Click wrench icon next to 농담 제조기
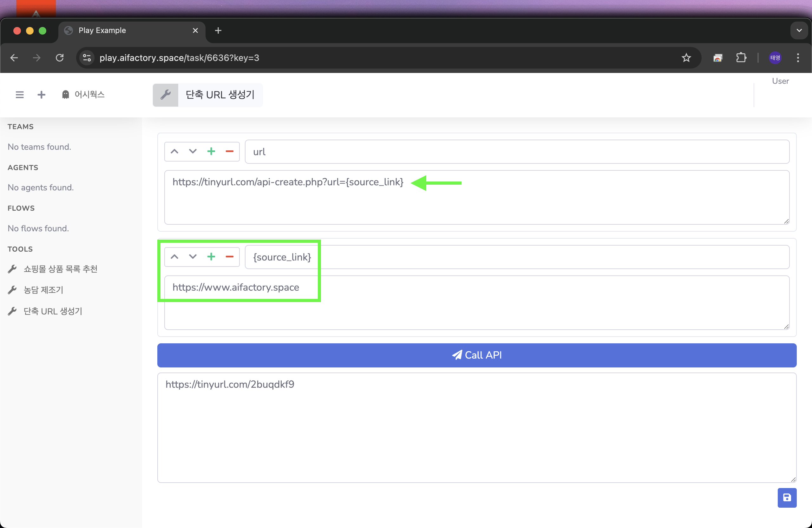812x528 pixels. pyautogui.click(x=12, y=290)
